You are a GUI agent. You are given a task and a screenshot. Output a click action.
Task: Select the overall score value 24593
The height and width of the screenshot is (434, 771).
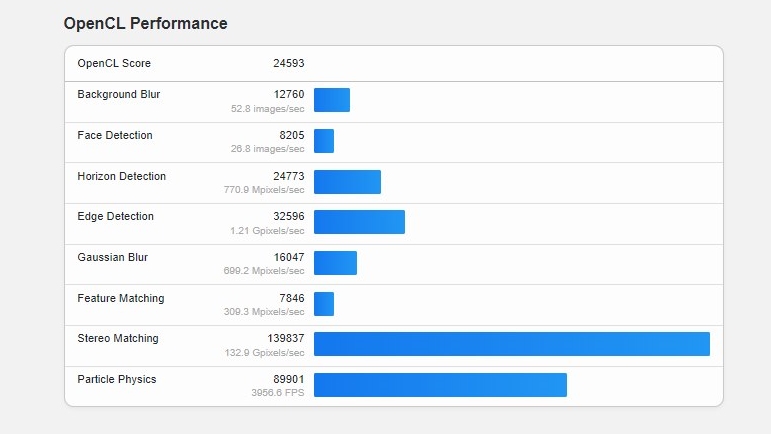click(x=288, y=63)
